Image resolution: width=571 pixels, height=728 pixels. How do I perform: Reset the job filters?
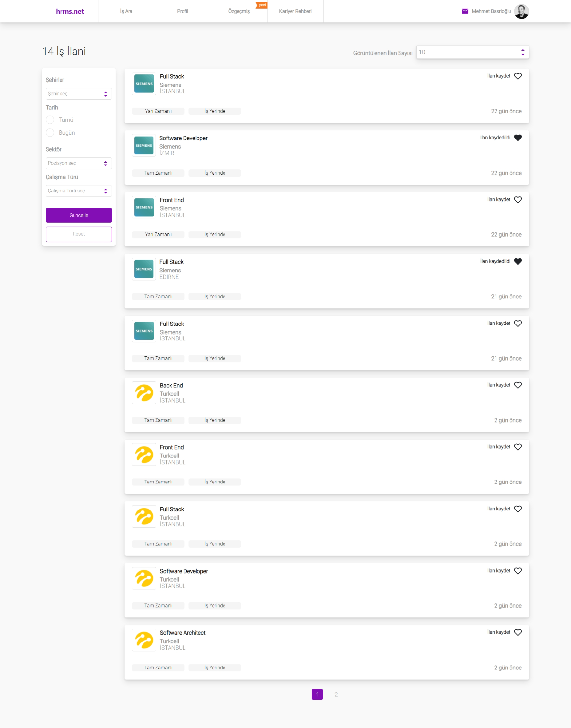(x=78, y=234)
